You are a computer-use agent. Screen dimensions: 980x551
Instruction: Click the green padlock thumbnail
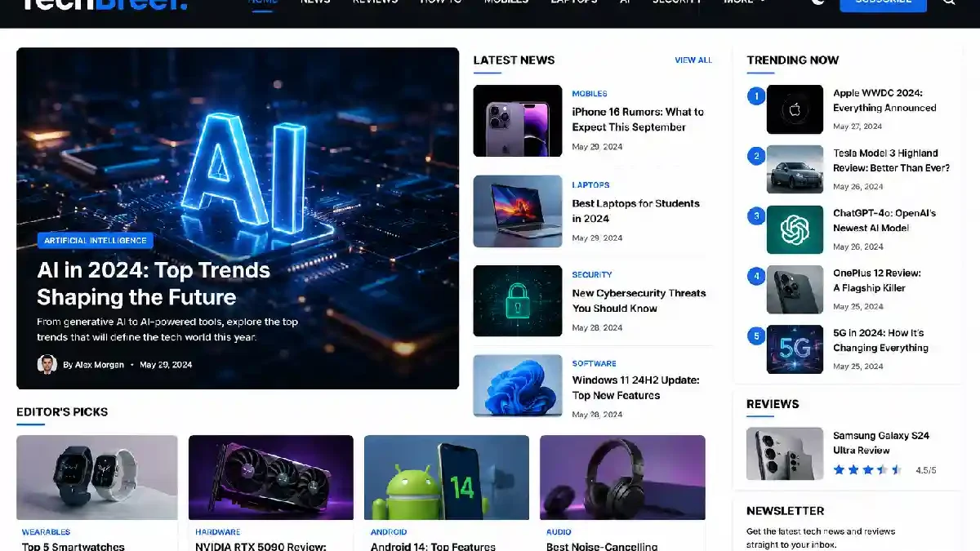point(518,300)
